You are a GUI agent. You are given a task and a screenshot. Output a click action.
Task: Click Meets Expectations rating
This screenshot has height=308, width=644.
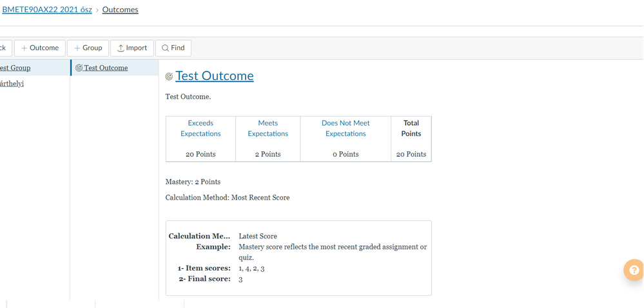(x=268, y=128)
